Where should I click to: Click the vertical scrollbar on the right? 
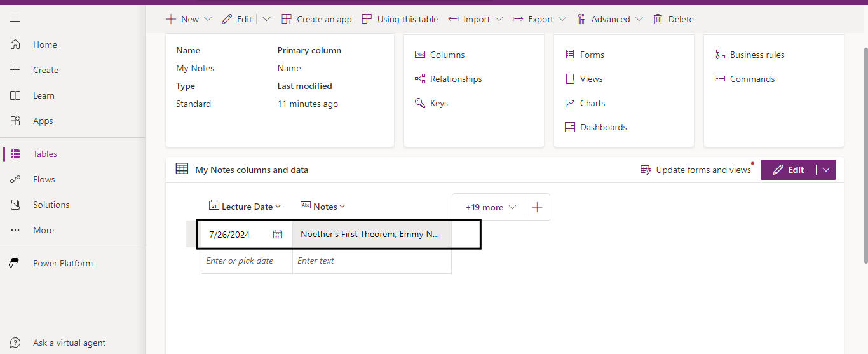click(x=864, y=153)
